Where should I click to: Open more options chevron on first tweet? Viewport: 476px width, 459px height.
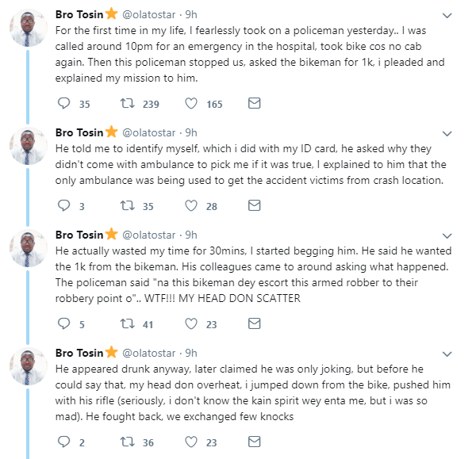tap(447, 15)
